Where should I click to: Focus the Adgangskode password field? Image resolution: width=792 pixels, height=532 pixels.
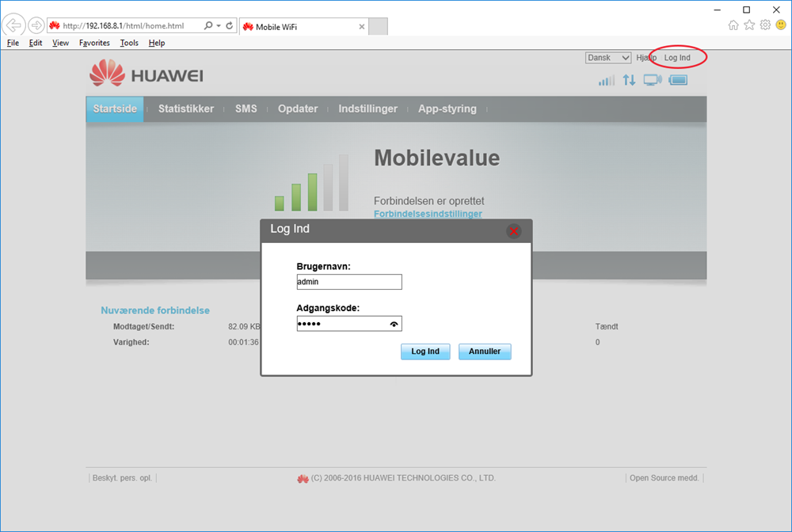coord(349,324)
